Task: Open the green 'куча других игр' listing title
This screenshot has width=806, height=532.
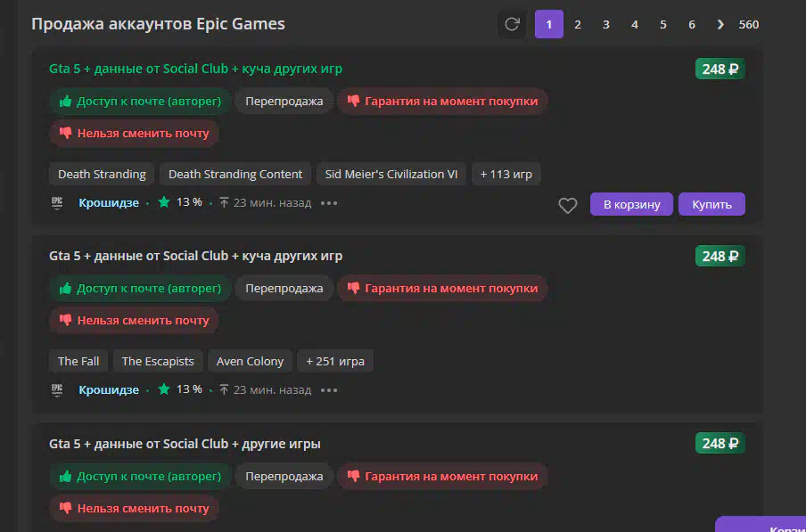Action: point(195,69)
